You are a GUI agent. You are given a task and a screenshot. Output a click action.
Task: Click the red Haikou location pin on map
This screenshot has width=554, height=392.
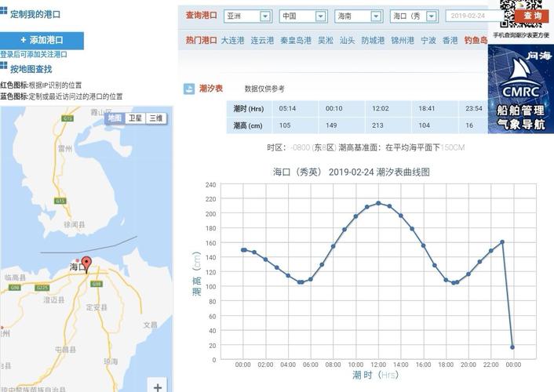(x=86, y=265)
